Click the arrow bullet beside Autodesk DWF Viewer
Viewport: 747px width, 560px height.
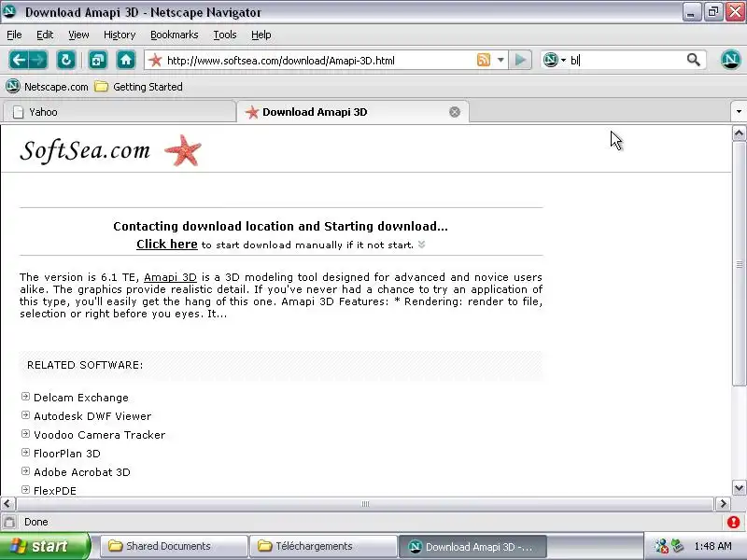pos(26,414)
